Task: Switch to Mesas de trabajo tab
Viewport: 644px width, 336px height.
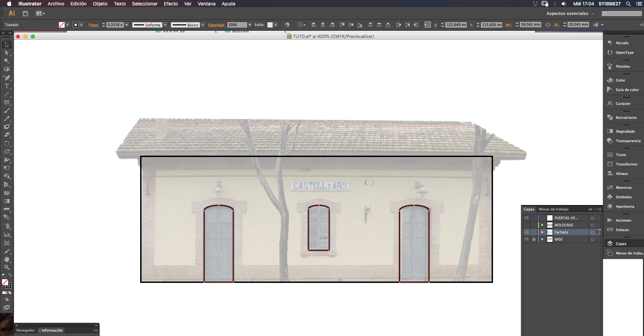Action: 554,209
